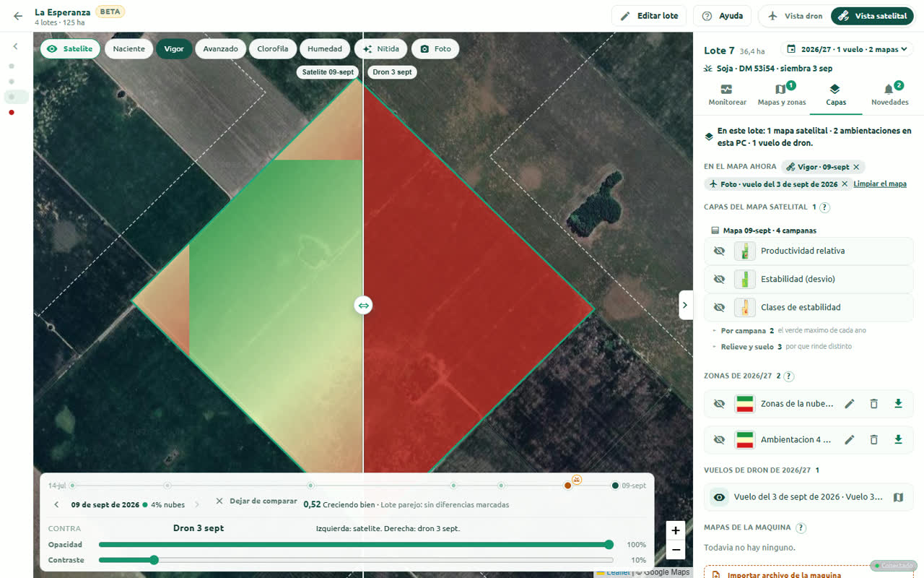
Task: Click the back arrow beside La Esperanza
Action: 18,16
